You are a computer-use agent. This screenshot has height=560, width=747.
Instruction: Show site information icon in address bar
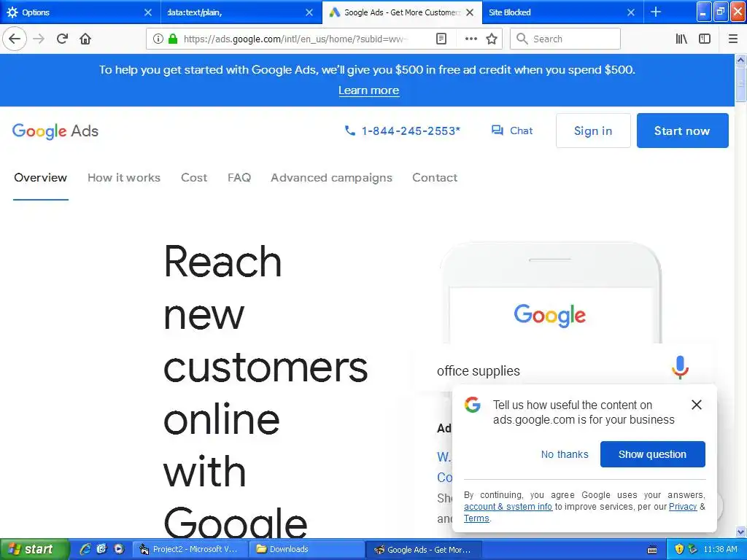click(x=158, y=39)
